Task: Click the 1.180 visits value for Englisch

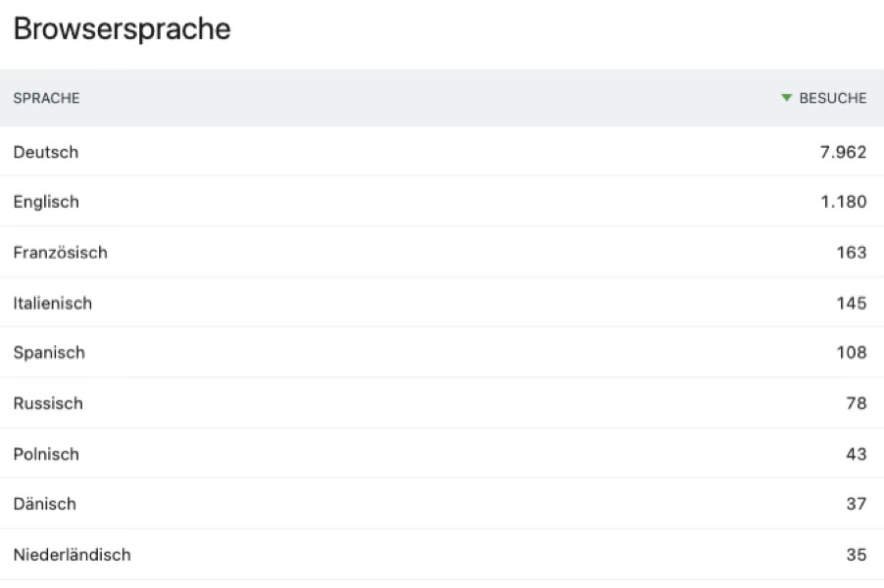Action: click(x=844, y=202)
